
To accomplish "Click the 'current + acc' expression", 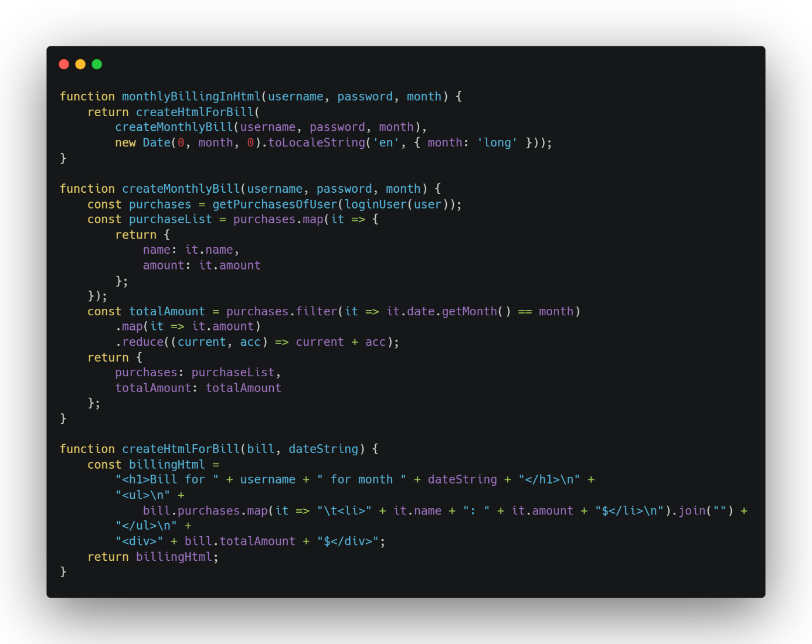I will coord(341,342).
